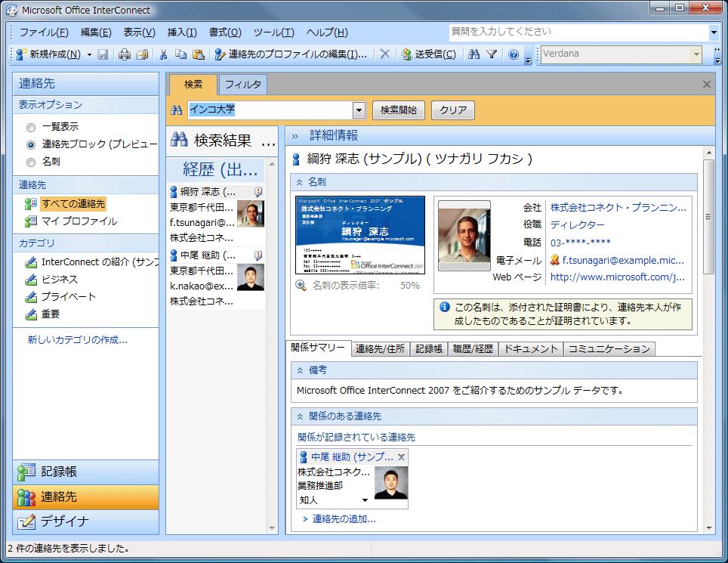The height and width of the screenshot is (563, 728).
Task: Click the business card thumbnail image
Action: 360,235
